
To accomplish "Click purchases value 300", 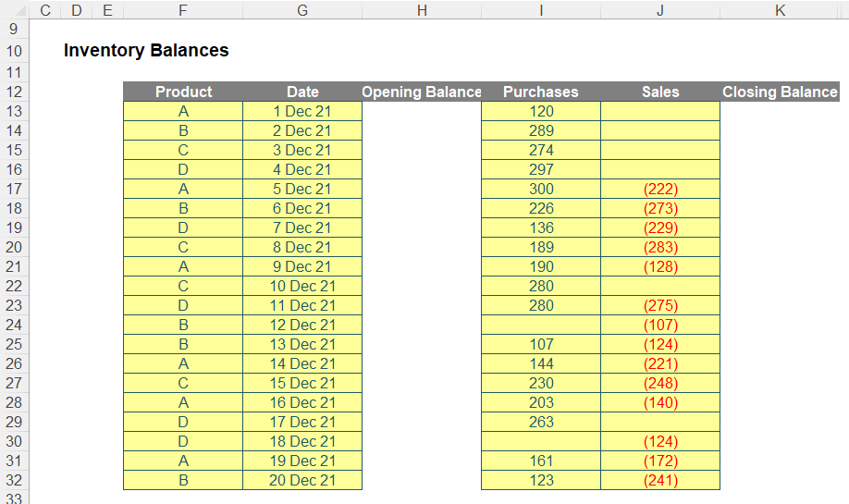I will coord(541,189).
